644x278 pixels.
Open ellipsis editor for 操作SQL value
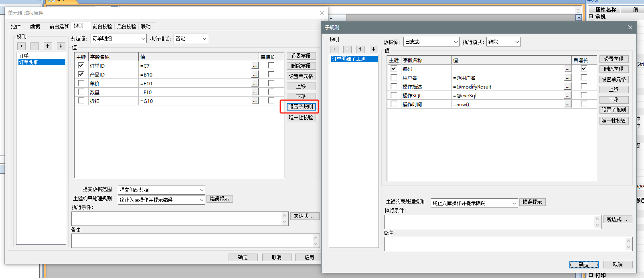[x=567, y=95]
